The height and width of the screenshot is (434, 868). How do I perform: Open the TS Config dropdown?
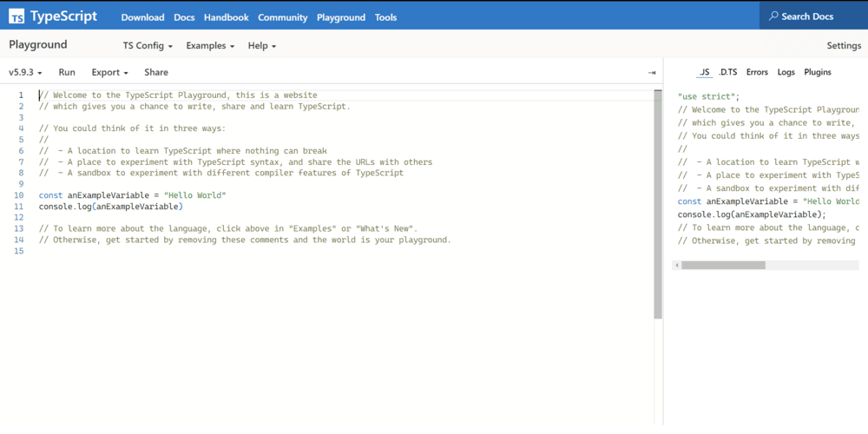pyautogui.click(x=148, y=46)
